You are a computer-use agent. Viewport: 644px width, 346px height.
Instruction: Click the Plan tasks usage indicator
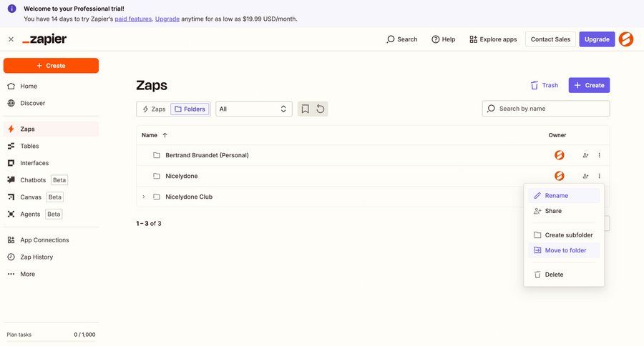(51, 336)
